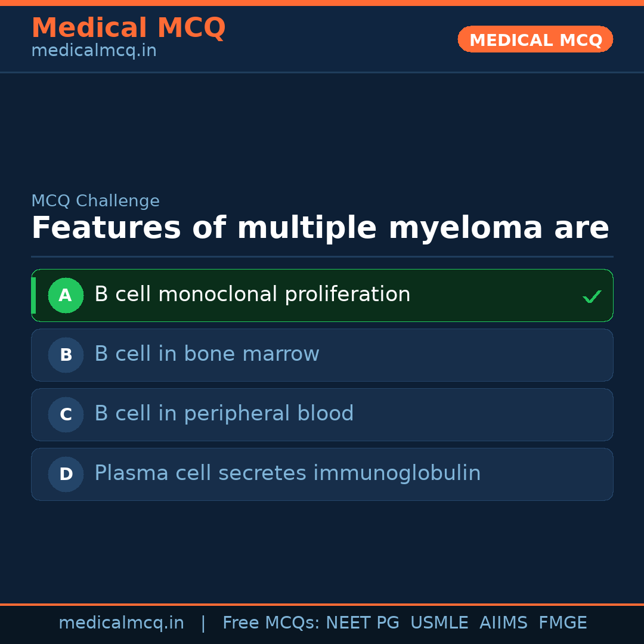Click the 'MCQ Challenge' label

pyautogui.click(x=95, y=201)
